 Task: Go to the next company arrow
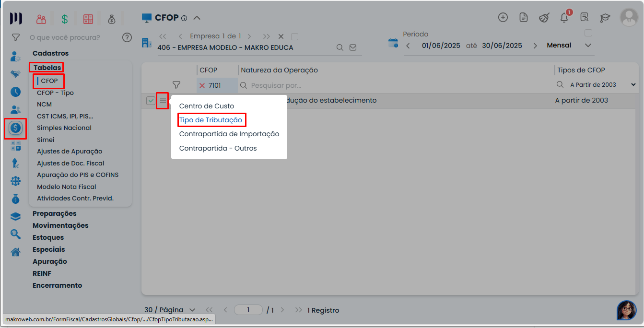249,36
